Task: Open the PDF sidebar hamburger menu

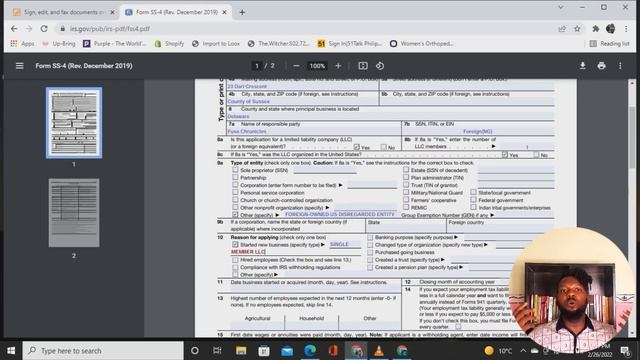Action: 20,66
